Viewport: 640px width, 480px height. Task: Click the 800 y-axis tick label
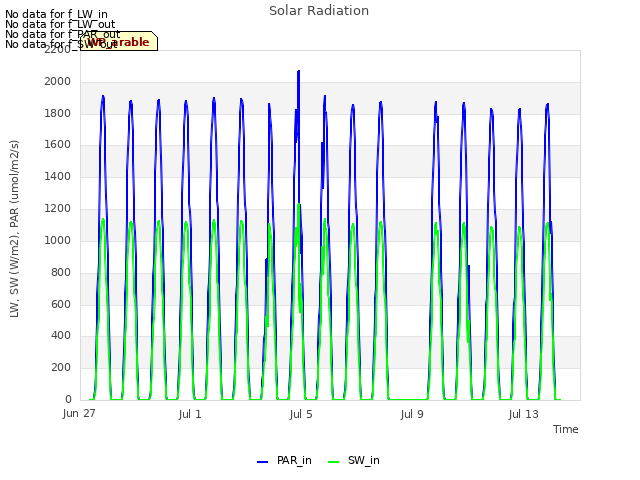click(x=61, y=272)
